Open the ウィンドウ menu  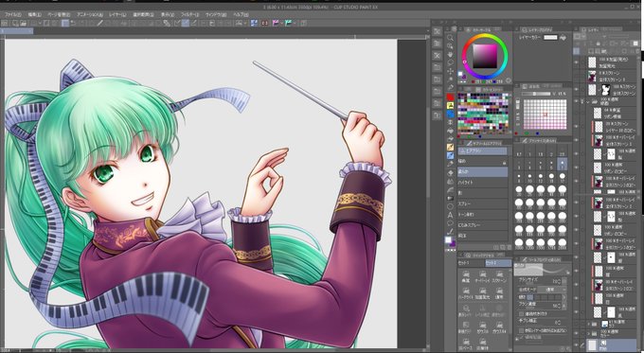coord(216,14)
